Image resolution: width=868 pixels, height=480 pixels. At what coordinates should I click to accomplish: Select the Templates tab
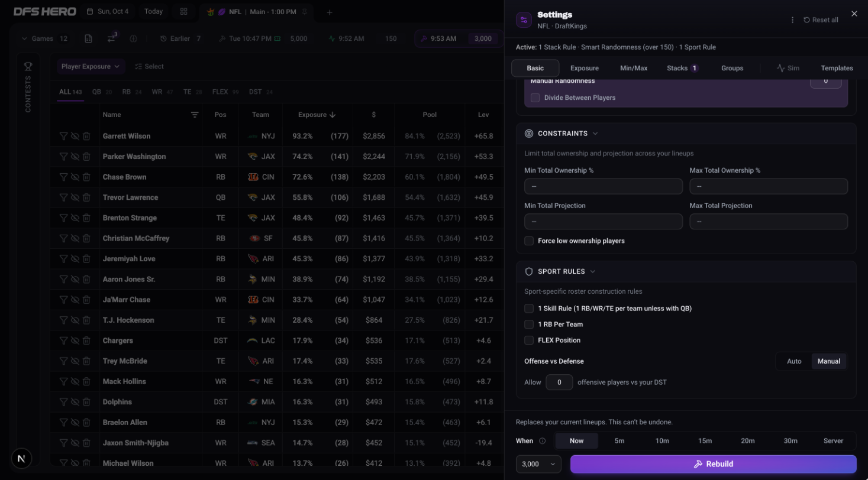point(837,68)
